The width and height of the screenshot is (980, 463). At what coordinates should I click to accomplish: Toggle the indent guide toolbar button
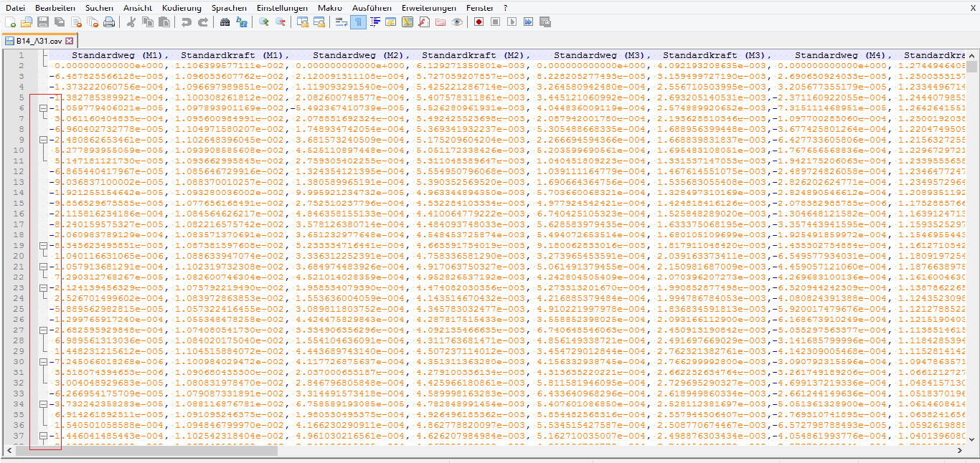pos(374,22)
